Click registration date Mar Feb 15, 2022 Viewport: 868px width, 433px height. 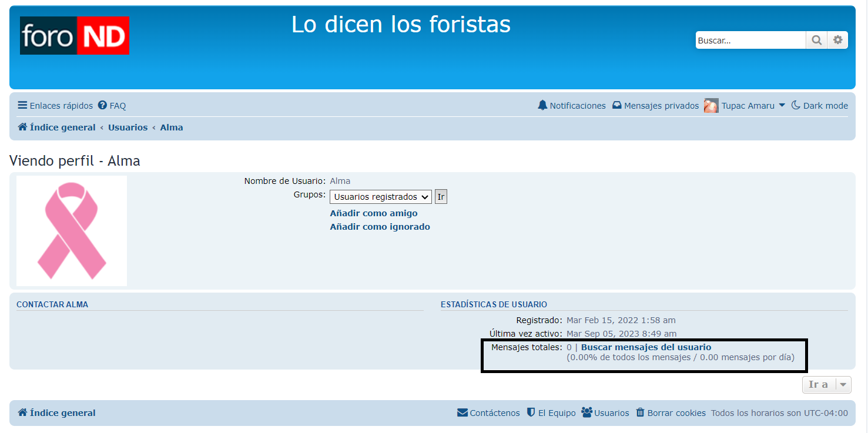(x=621, y=320)
